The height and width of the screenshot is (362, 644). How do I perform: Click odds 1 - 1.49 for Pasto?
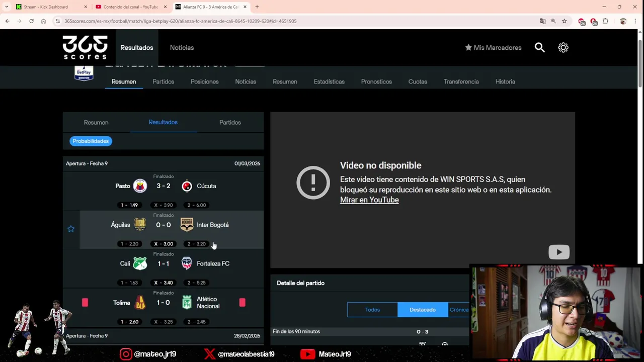tap(129, 205)
